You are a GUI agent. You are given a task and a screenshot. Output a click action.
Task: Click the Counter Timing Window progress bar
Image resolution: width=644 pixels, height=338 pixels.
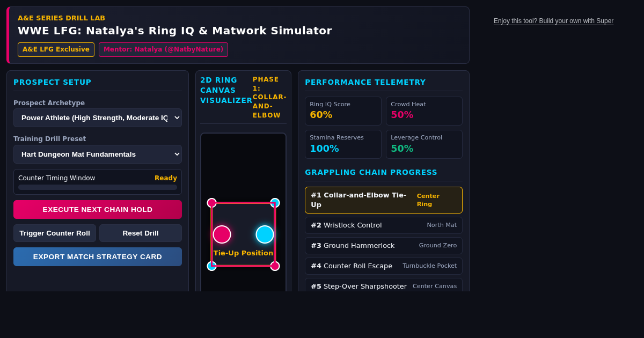[x=98, y=187]
